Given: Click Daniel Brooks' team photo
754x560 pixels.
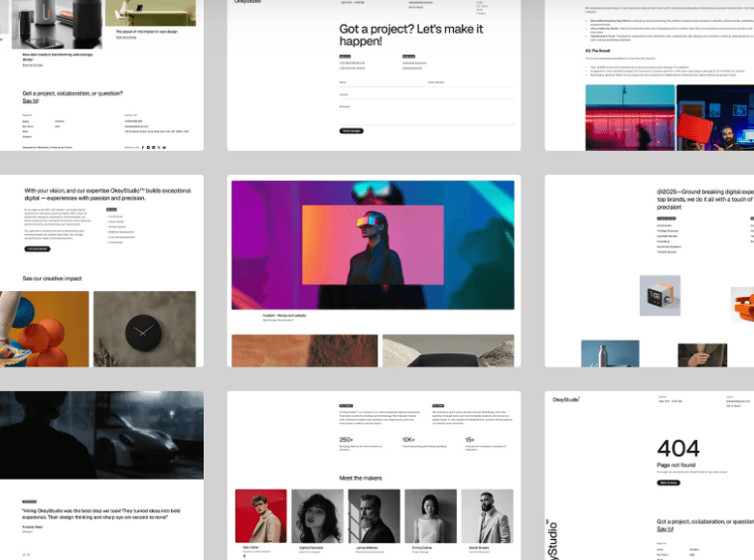Looking at the screenshot, I should (x=488, y=516).
